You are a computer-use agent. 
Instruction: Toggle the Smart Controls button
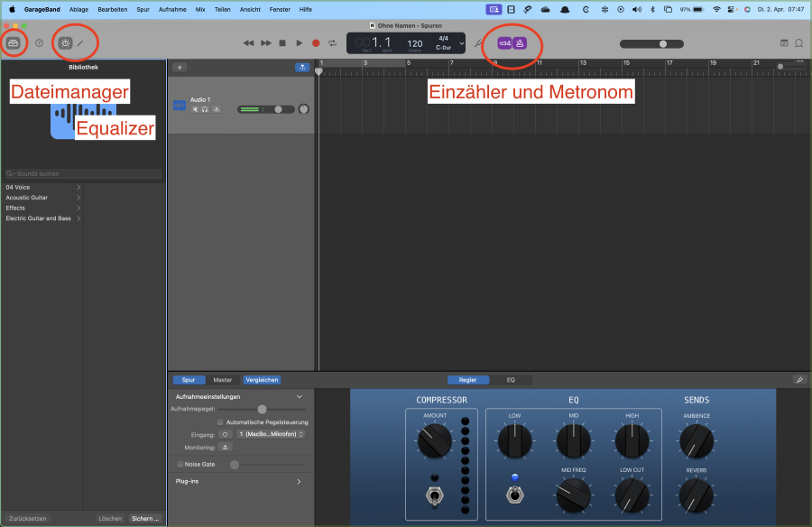pos(66,42)
